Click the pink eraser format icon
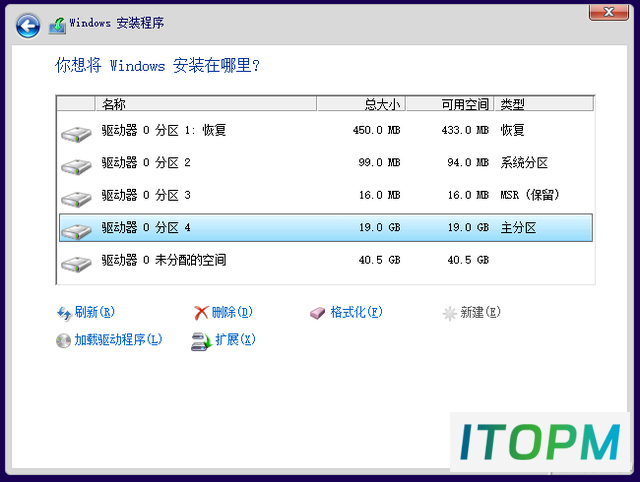Viewport: 640px width, 482px height. coord(318,313)
